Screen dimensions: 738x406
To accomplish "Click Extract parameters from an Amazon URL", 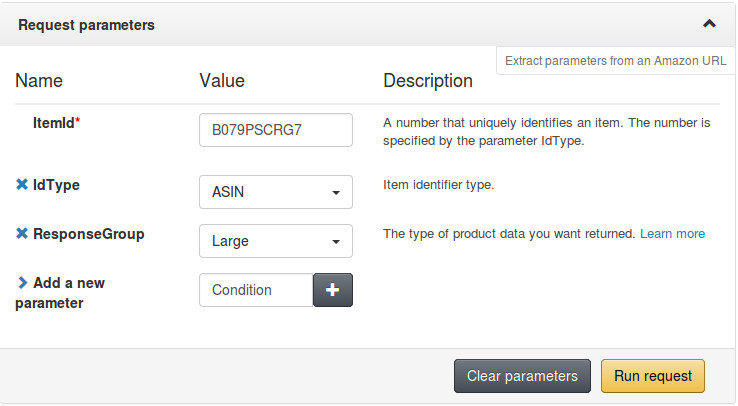I will [616, 61].
